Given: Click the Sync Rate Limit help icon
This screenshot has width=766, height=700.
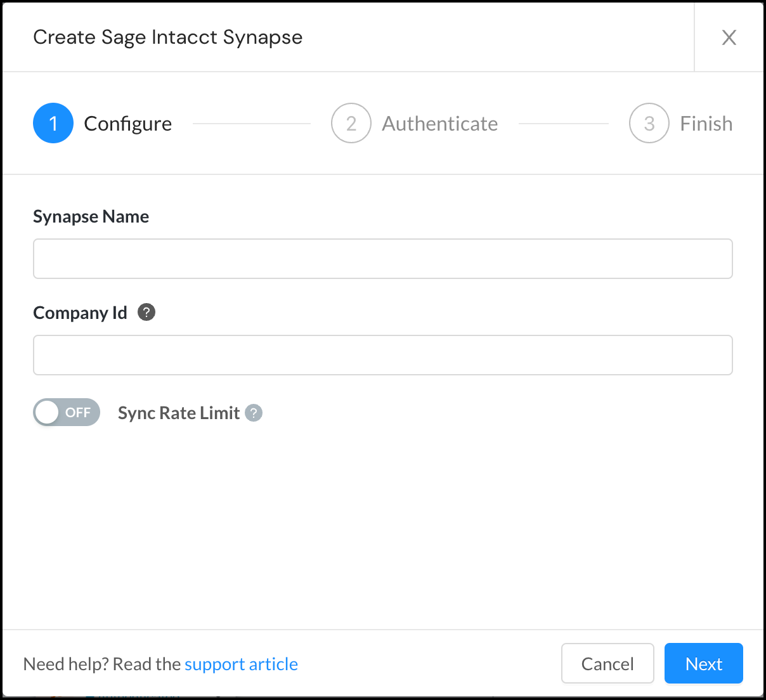Looking at the screenshot, I should coord(254,413).
